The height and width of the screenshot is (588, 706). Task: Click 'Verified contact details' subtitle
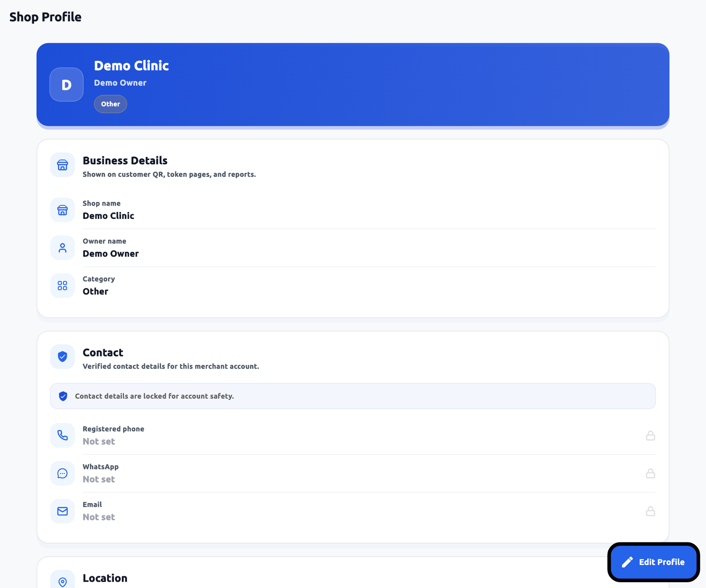click(171, 367)
